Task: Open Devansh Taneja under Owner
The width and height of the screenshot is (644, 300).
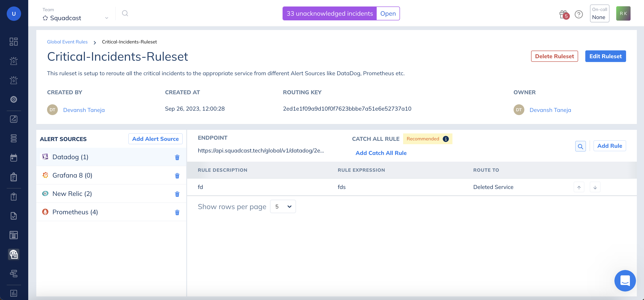Action: tap(550, 110)
